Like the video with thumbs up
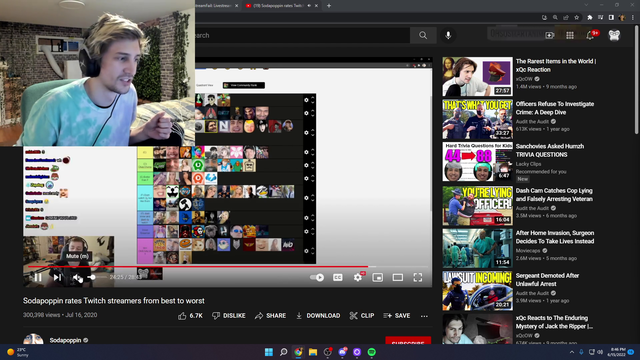This screenshot has height=360, width=640. 190,316
